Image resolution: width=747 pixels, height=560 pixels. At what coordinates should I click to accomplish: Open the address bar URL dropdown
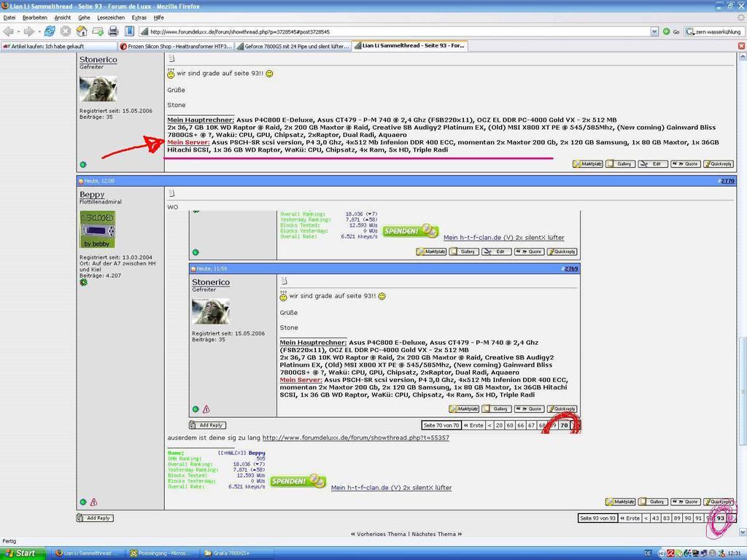point(654,32)
